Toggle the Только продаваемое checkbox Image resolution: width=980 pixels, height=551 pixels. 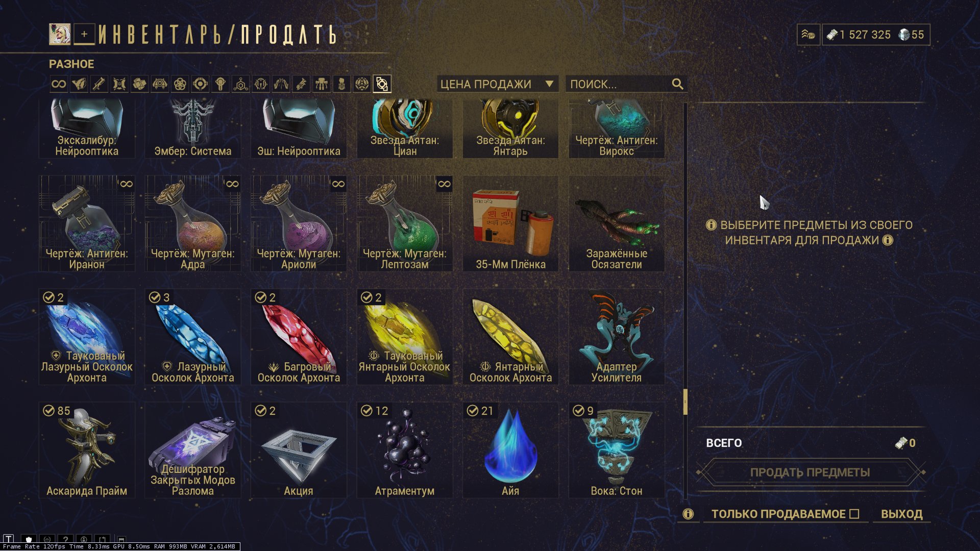point(854,514)
